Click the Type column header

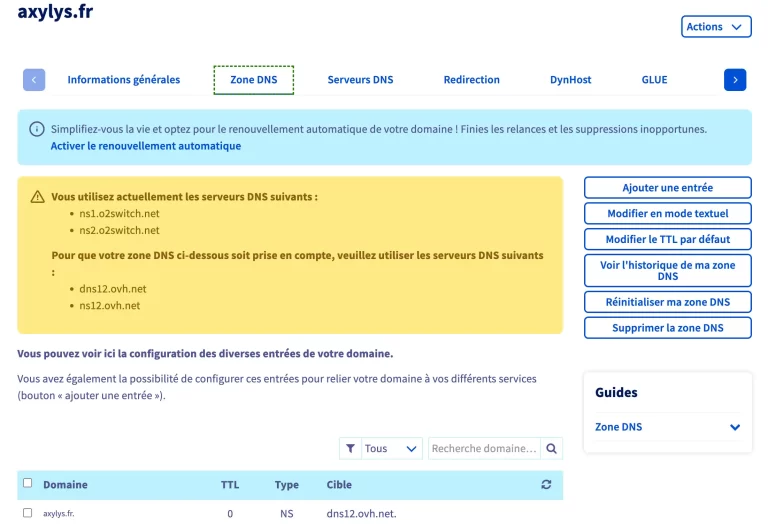[287, 485]
